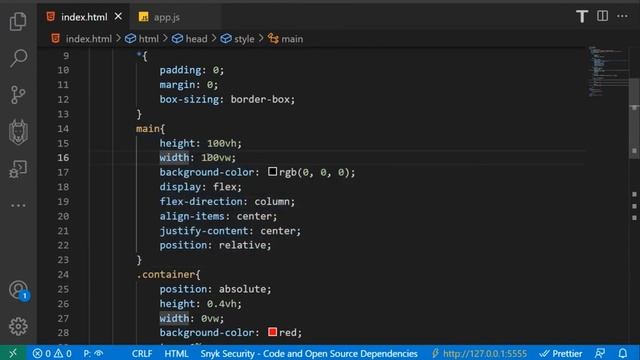Open the Explorer view in activity bar
The width and height of the screenshot is (640, 360).
coord(18,21)
